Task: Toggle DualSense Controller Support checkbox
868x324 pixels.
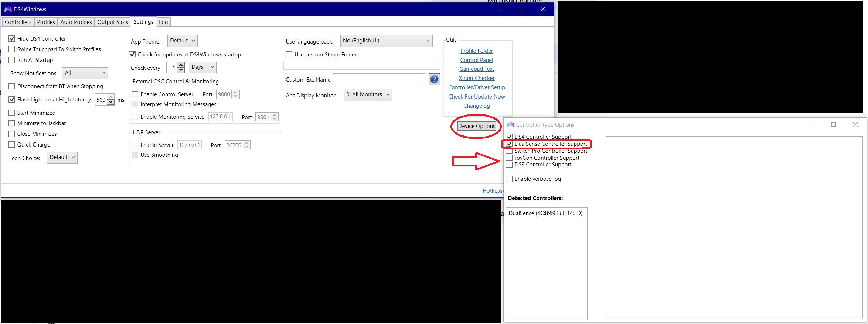Action: [x=509, y=144]
